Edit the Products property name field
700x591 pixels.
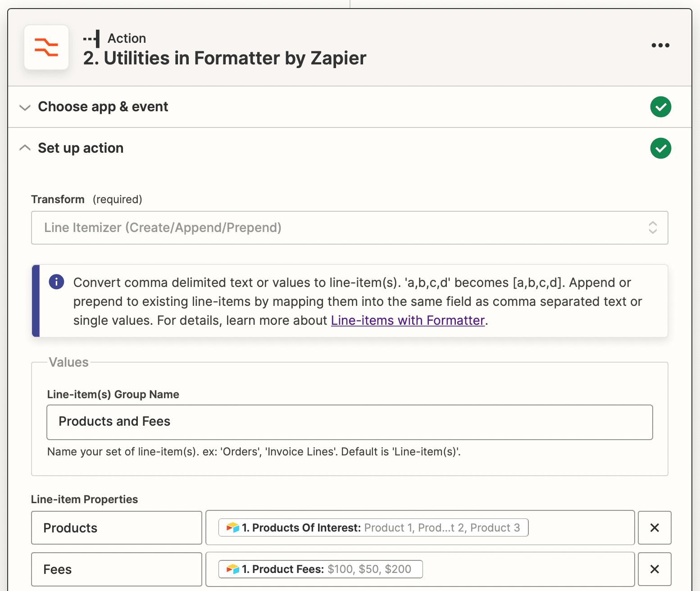click(x=116, y=527)
